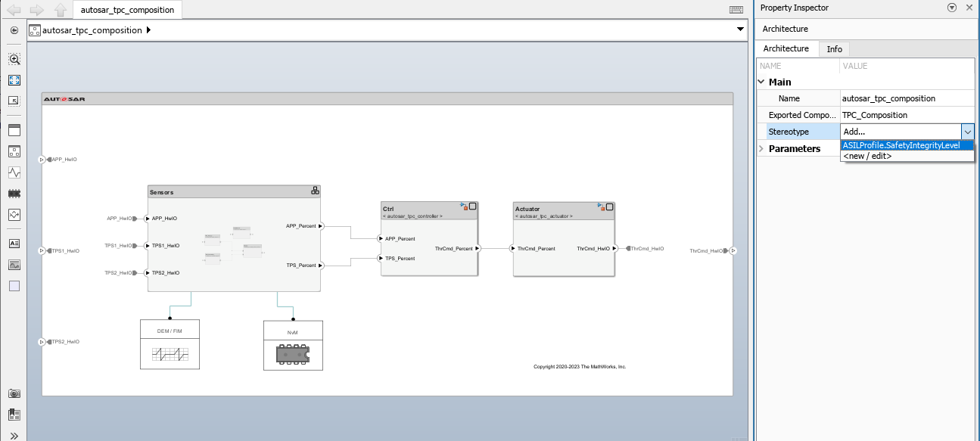Click the < autosar_tpc_actuator > reference text
Image resolution: width=980 pixels, height=441 pixels.
(x=543, y=216)
